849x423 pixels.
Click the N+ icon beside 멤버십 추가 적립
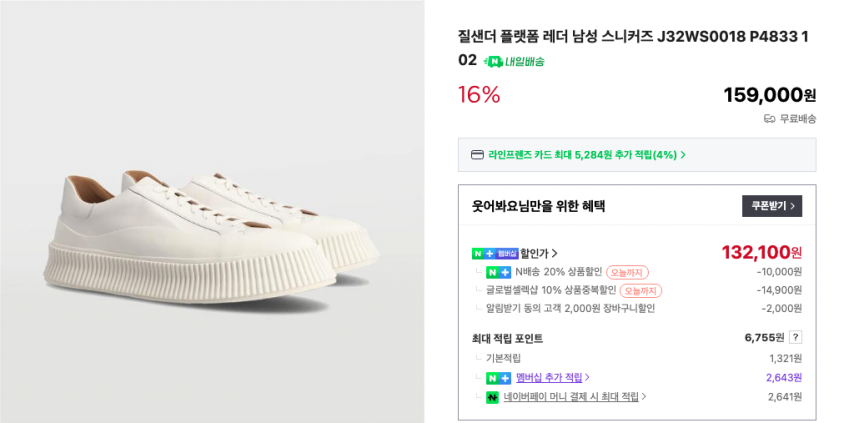tap(498, 378)
